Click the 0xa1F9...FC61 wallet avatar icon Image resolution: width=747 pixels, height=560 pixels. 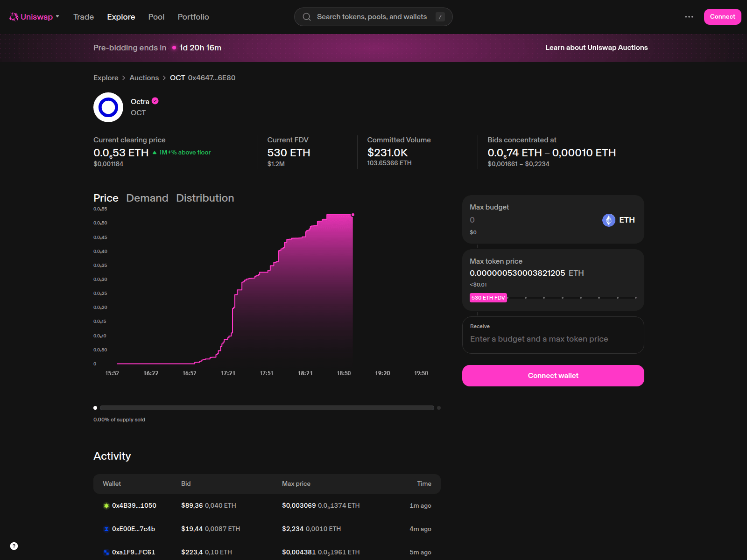pyautogui.click(x=106, y=553)
